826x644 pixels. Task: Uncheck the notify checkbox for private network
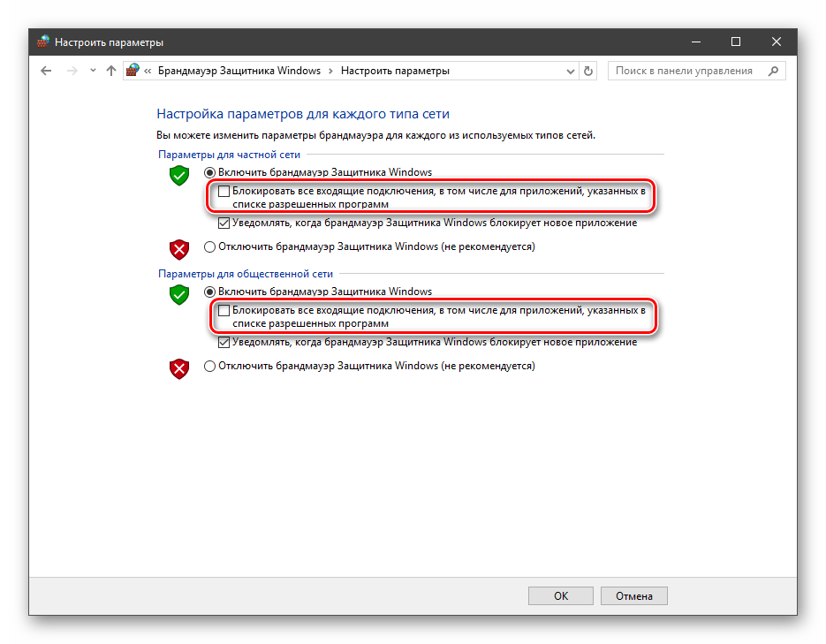pos(224,223)
